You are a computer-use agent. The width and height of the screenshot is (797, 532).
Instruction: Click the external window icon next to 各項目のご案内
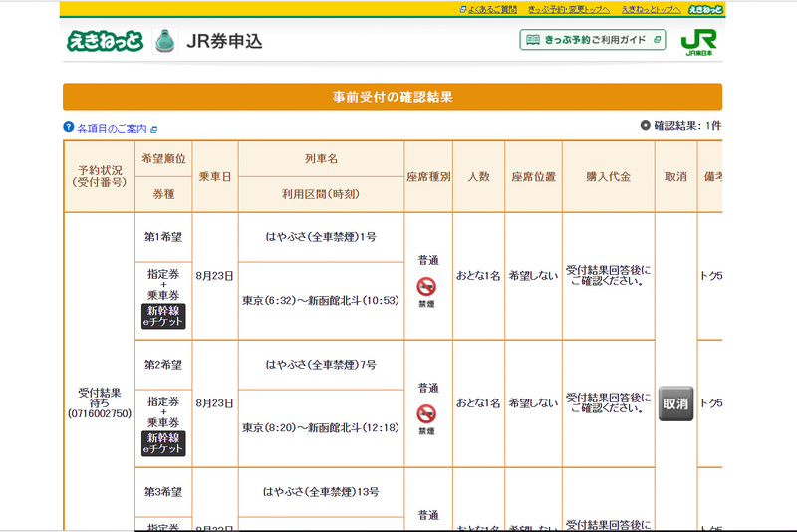click(154, 130)
